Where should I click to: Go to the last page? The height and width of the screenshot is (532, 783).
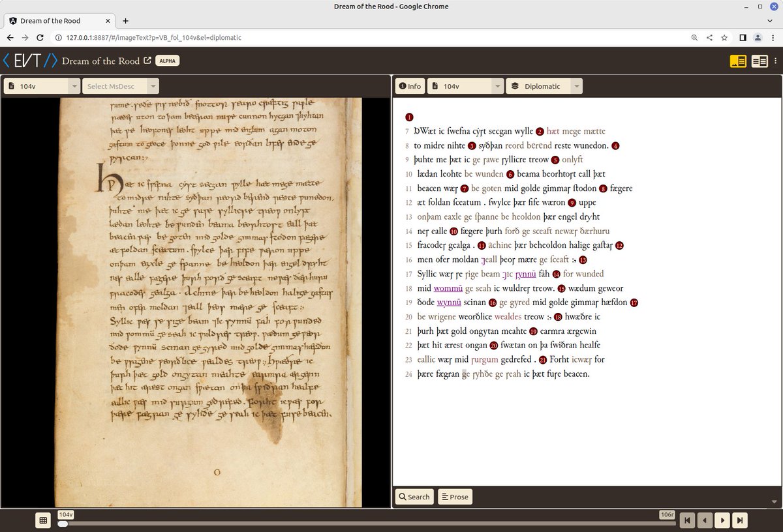740,520
